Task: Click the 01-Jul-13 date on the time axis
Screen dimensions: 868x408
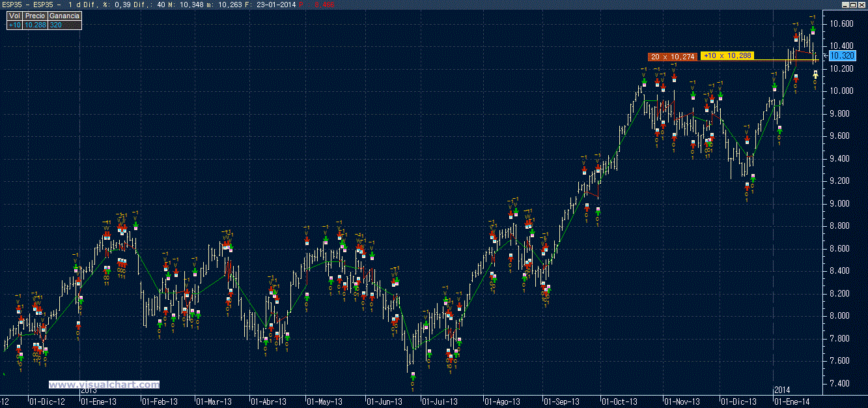Action: click(x=444, y=401)
